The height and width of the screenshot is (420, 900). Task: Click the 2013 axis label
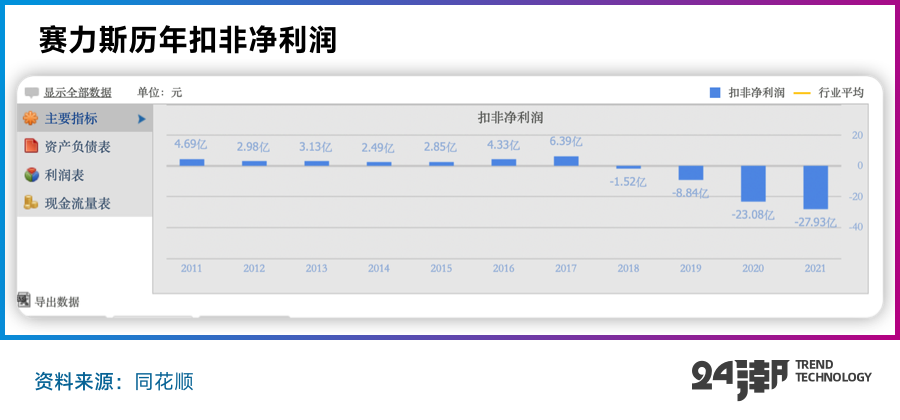[316, 269]
